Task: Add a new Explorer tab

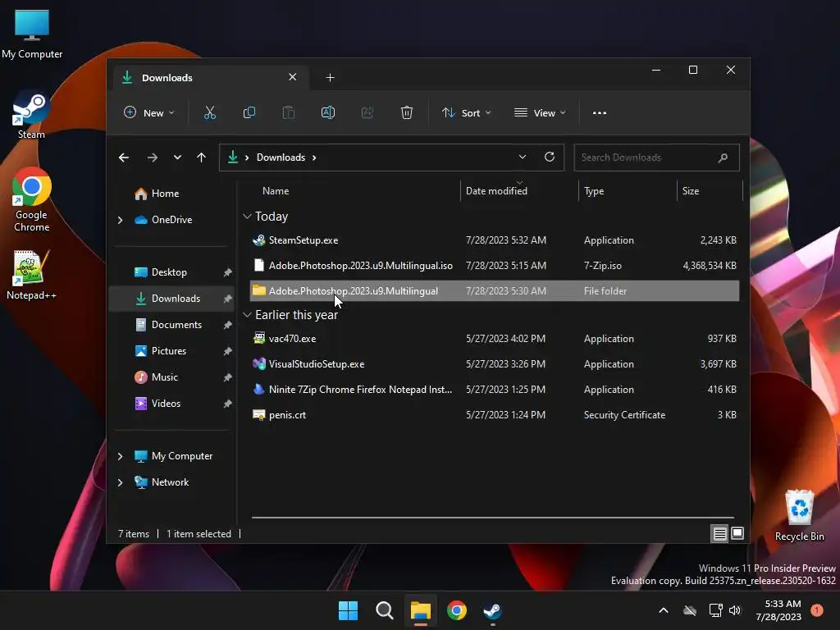Action: click(330, 78)
